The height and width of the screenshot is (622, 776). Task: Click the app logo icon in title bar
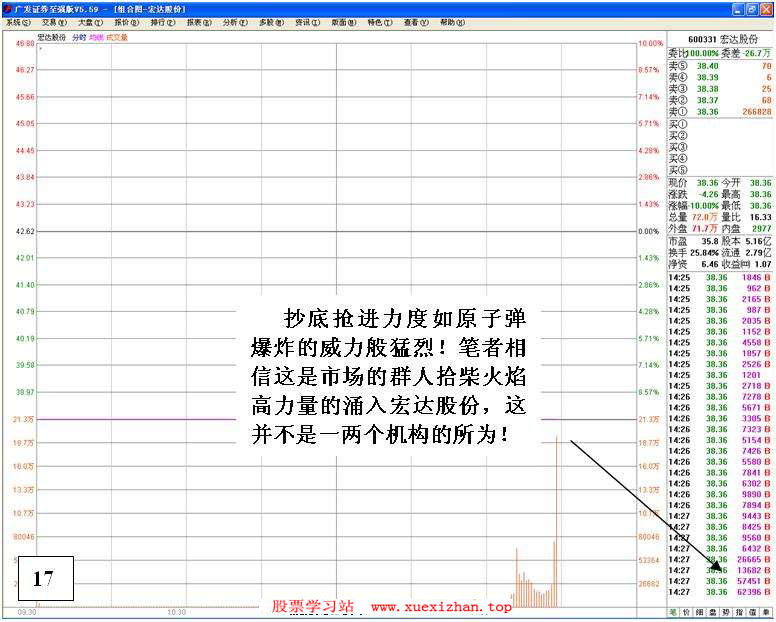coord(7,9)
